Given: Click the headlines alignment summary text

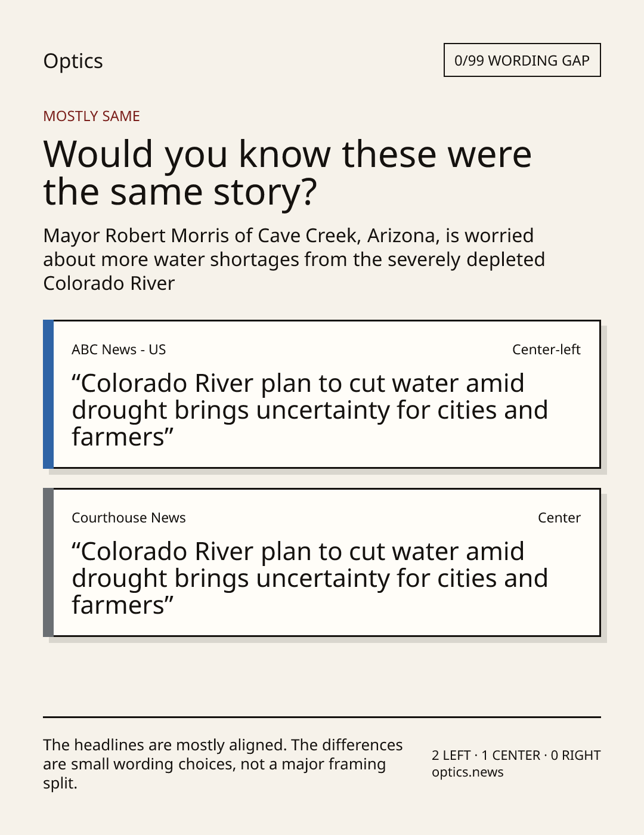Looking at the screenshot, I should [x=223, y=764].
